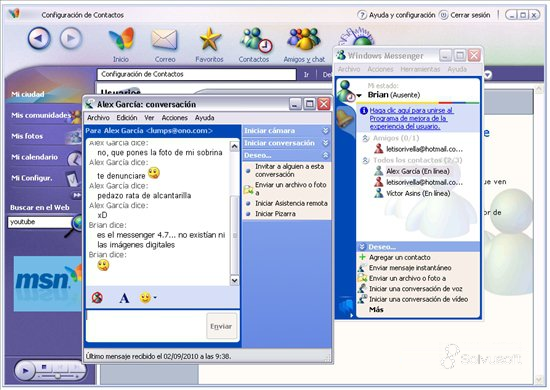Click the media player stop button
The width and height of the screenshot is (550, 390).
[44, 367]
